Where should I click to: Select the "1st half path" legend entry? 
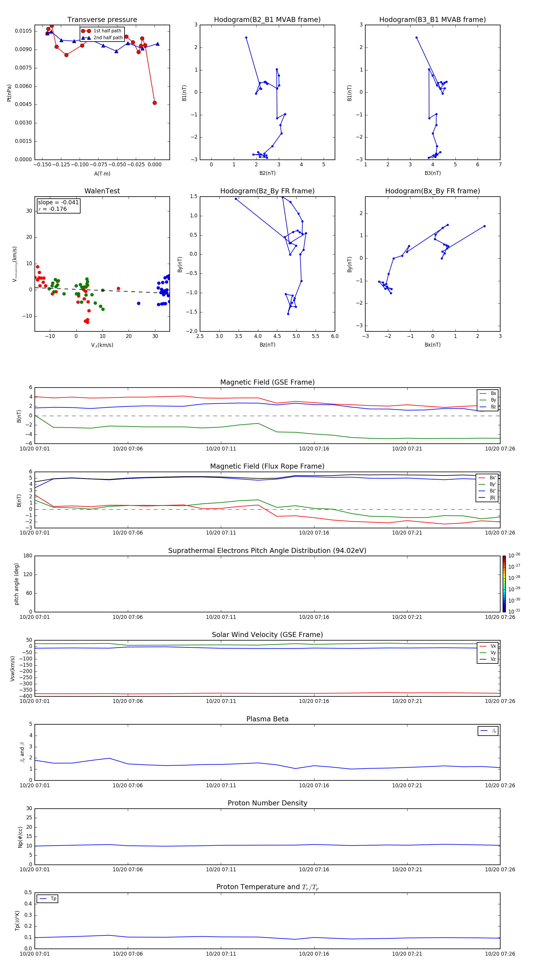click(102, 31)
